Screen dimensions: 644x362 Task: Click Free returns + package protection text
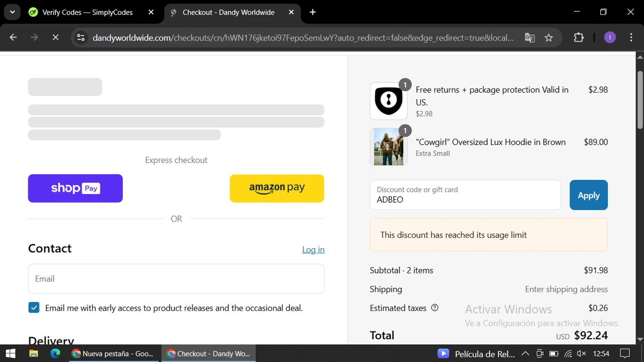tap(492, 96)
